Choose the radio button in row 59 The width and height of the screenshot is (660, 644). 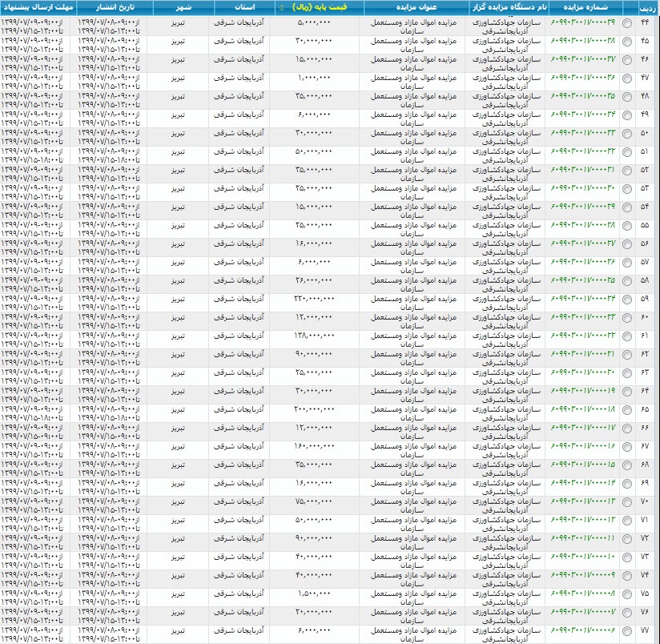pyautogui.click(x=626, y=299)
